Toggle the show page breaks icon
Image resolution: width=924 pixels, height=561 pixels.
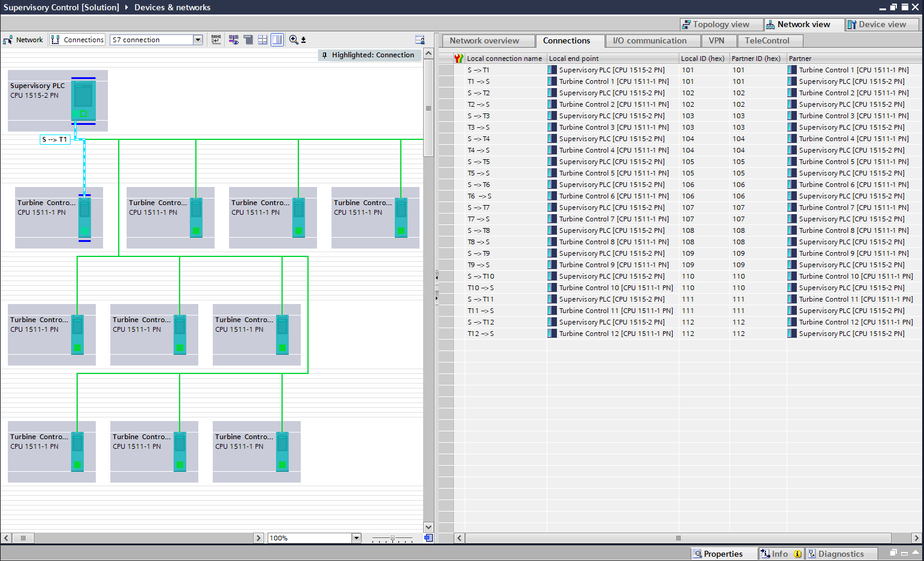click(x=263, y=40)
